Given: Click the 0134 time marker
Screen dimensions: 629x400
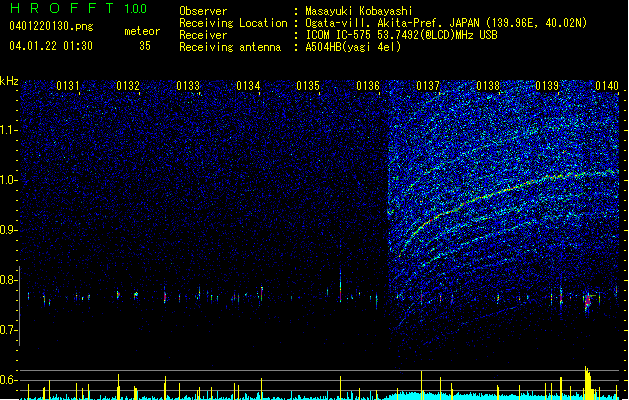Looking at the screenshot, I should [x=248, y=86].
